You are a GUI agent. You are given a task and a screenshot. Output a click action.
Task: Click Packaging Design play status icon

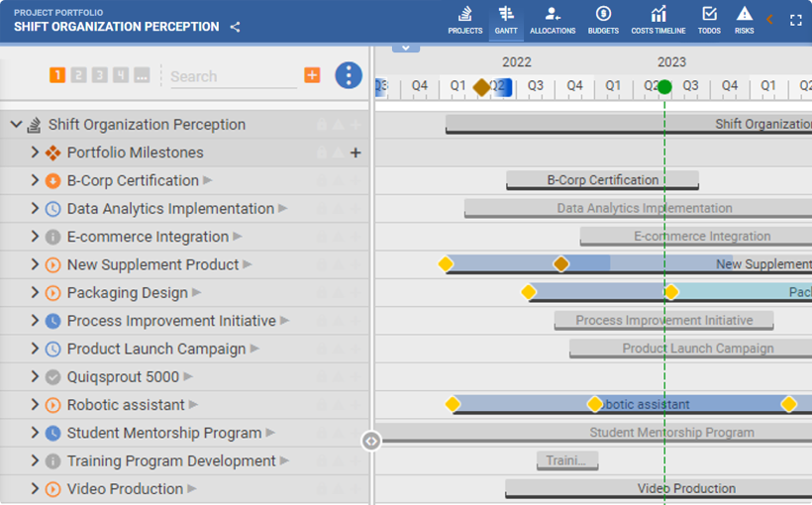52,293
